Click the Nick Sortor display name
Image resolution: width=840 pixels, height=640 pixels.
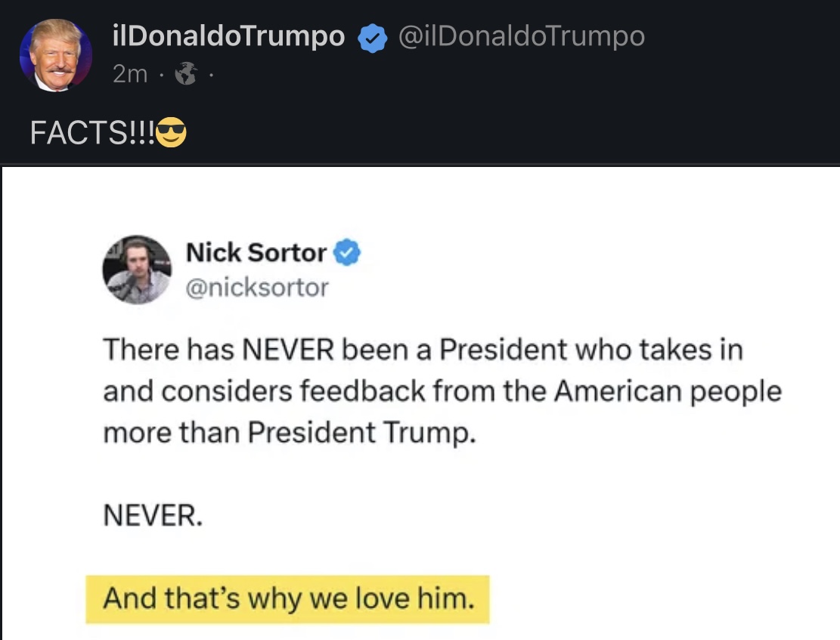coord(256,253)
